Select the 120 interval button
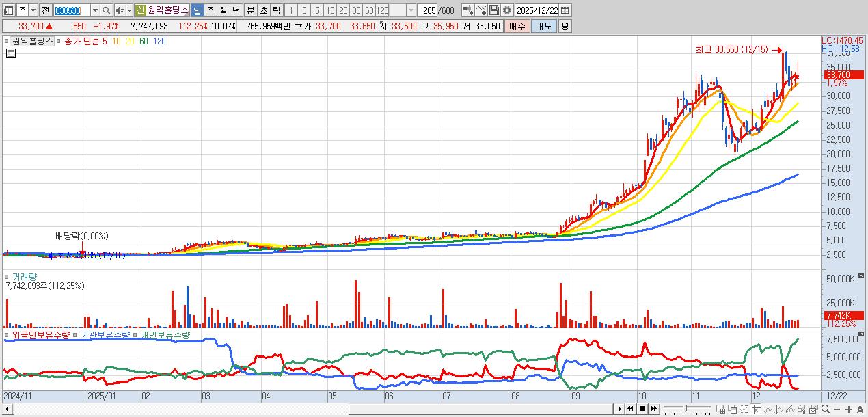 (383, 10)
